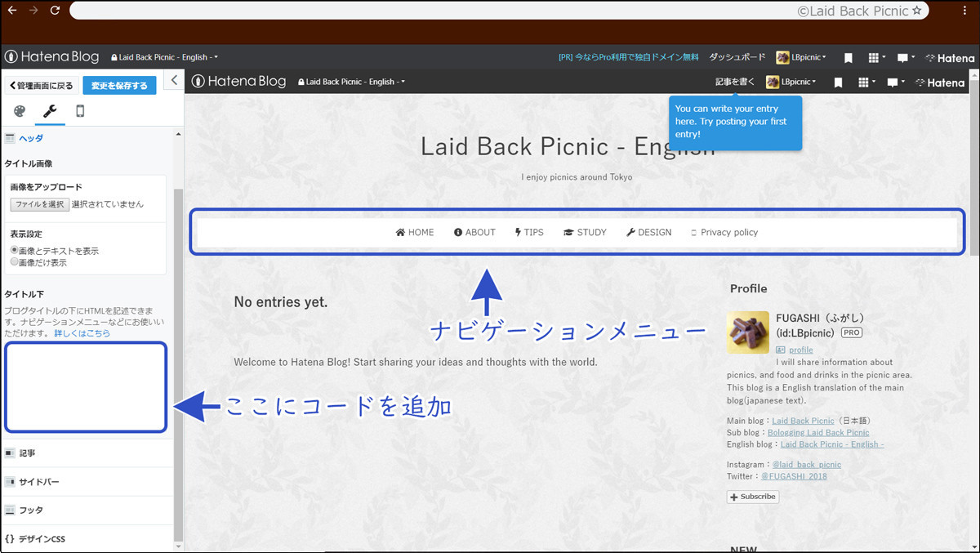980x553 pixels.
Task: Click the FUGASHI profile avatar image
Action: [x=748, y=332]
